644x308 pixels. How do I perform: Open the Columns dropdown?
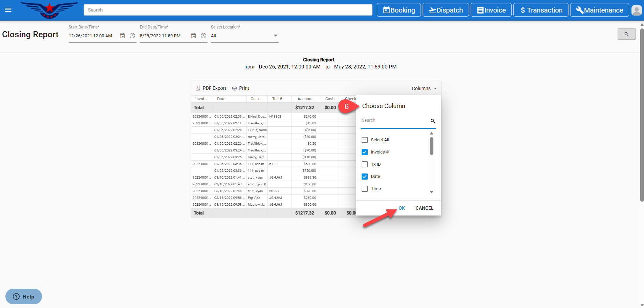424,88
